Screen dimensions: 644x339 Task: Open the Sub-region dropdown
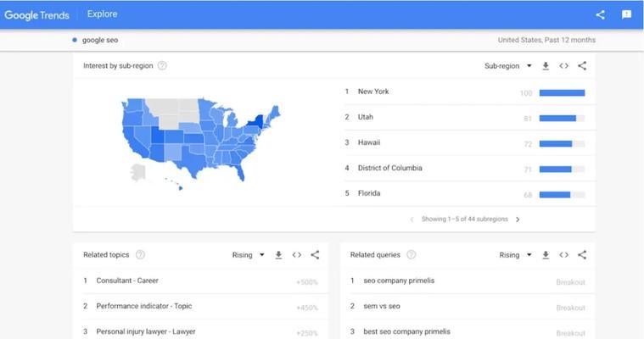pyautogui.click(x=508, y=65)
